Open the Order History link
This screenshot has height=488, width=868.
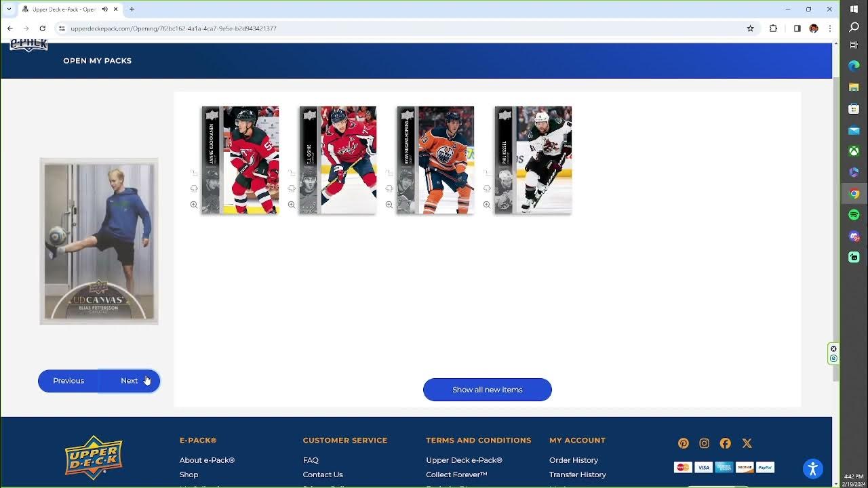pos(574,460)
